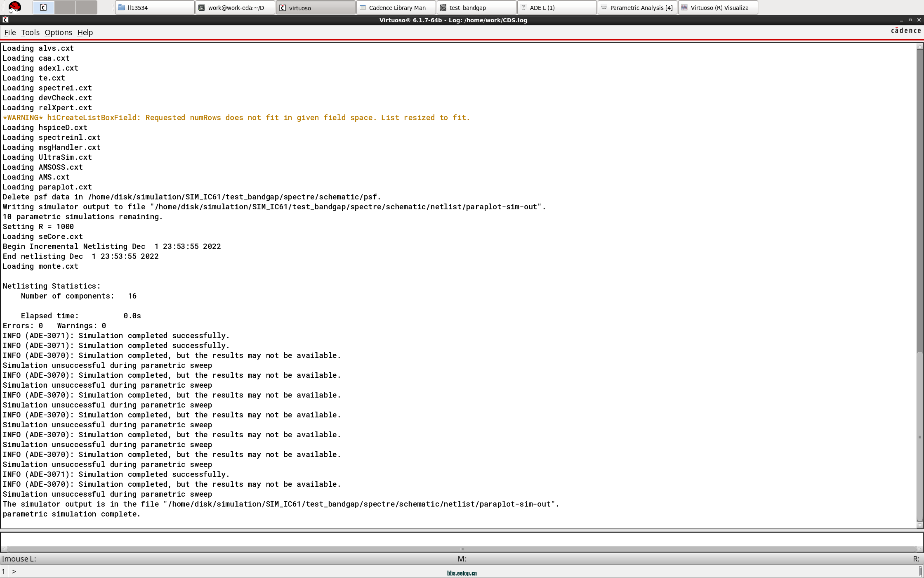Click the Library Manager window icon in taskbar

363,7
